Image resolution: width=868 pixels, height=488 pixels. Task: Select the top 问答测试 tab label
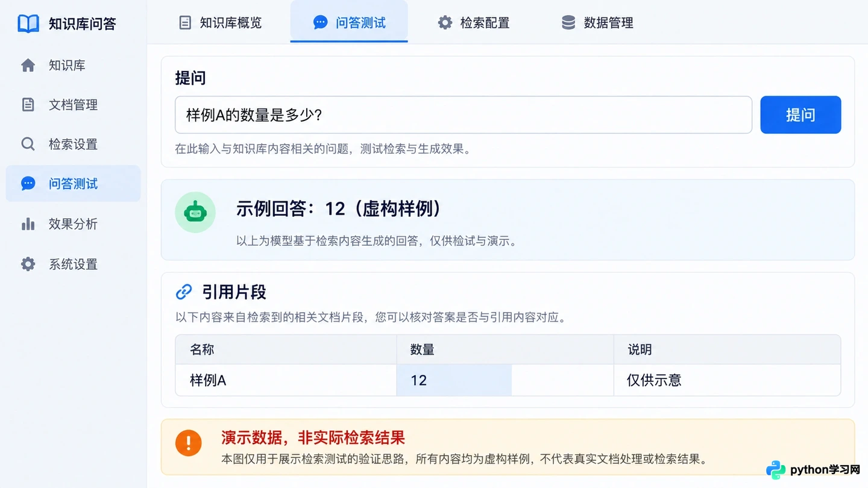(x=360, y=23)
